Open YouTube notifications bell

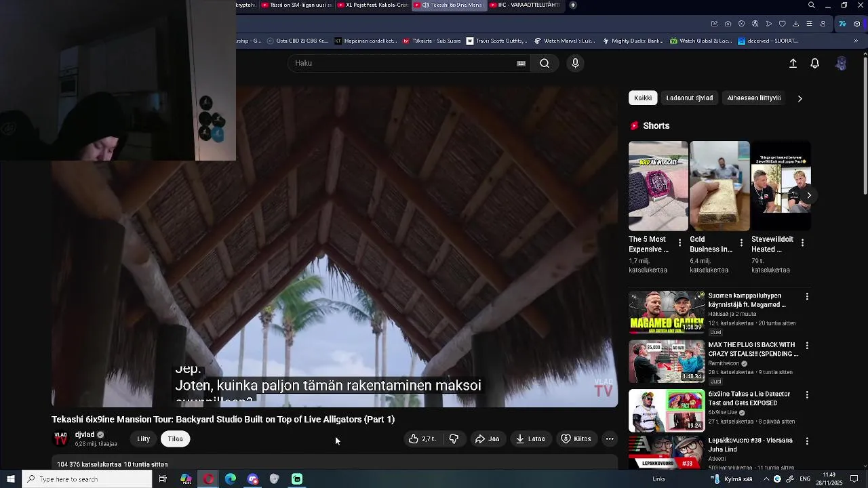coord(815,63)
